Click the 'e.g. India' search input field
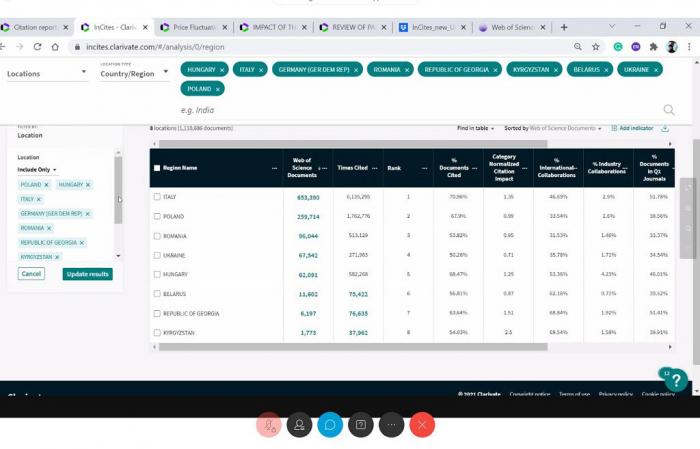The image size is (700, 449). [400, 110]
